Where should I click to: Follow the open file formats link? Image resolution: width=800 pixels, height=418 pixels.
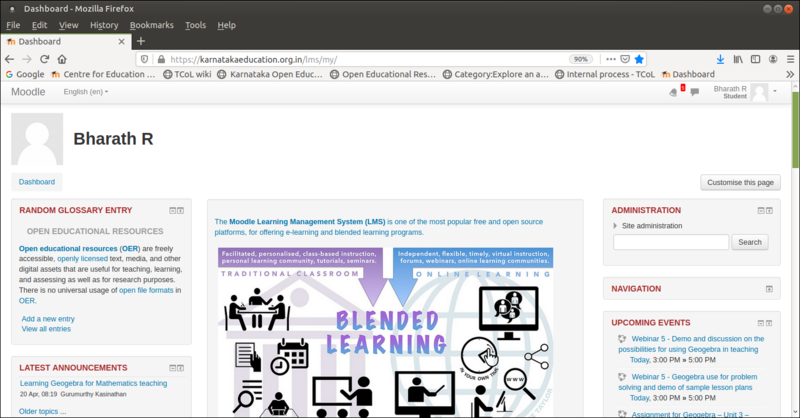click(146, 290)
